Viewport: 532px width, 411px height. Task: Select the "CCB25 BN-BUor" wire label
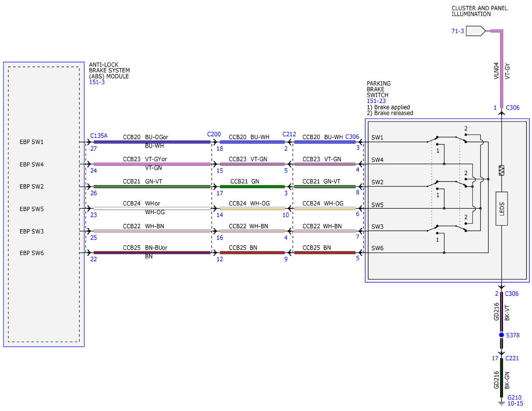145,248
